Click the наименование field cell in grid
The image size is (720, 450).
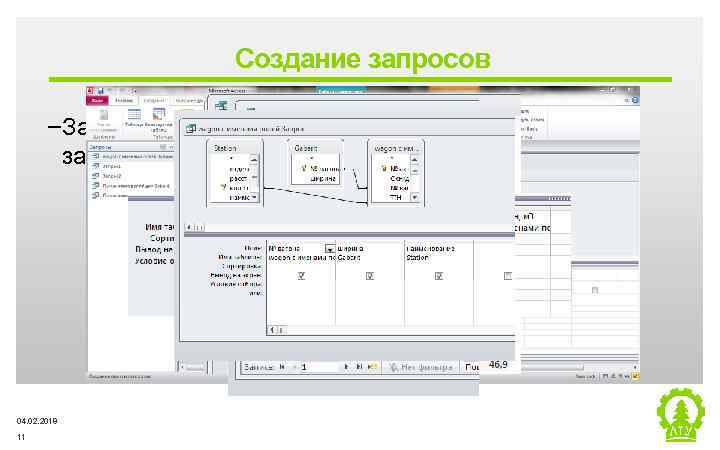tap(439, 248)
